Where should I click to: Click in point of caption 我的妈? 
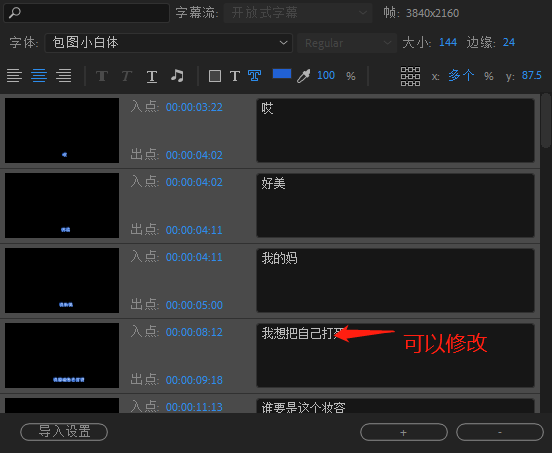pyautogui.click(x=194, y=257)
